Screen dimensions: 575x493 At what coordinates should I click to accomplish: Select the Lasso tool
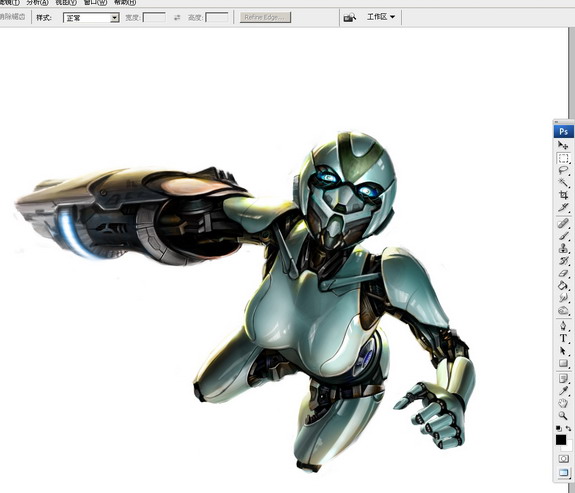563,170
